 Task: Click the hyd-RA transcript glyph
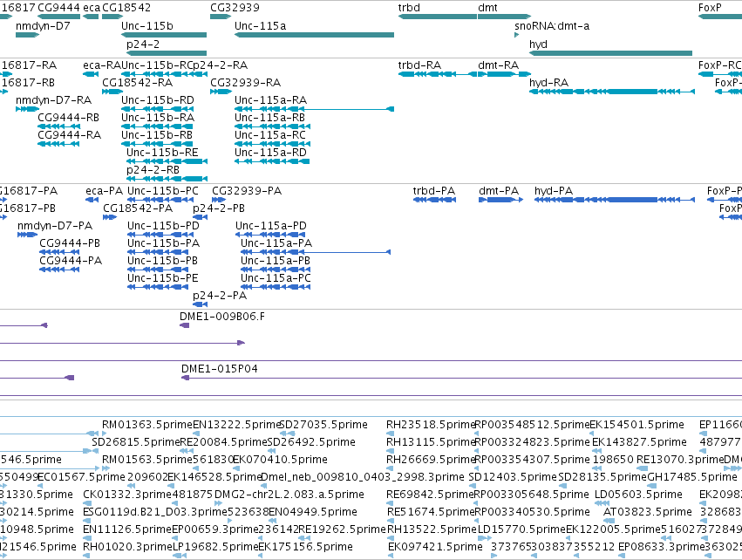612,92
